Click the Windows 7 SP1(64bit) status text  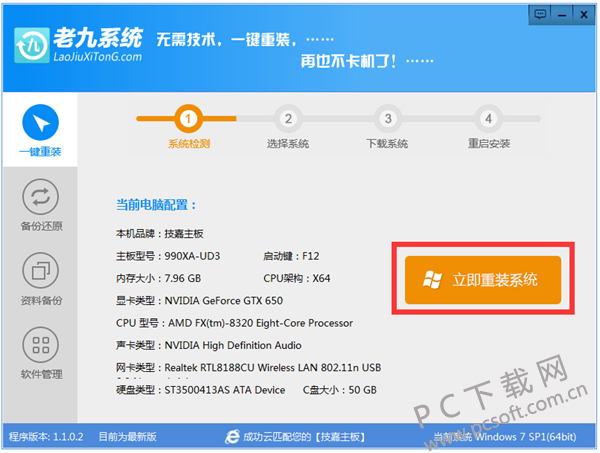pyautogui.click(x=526, y=437)
